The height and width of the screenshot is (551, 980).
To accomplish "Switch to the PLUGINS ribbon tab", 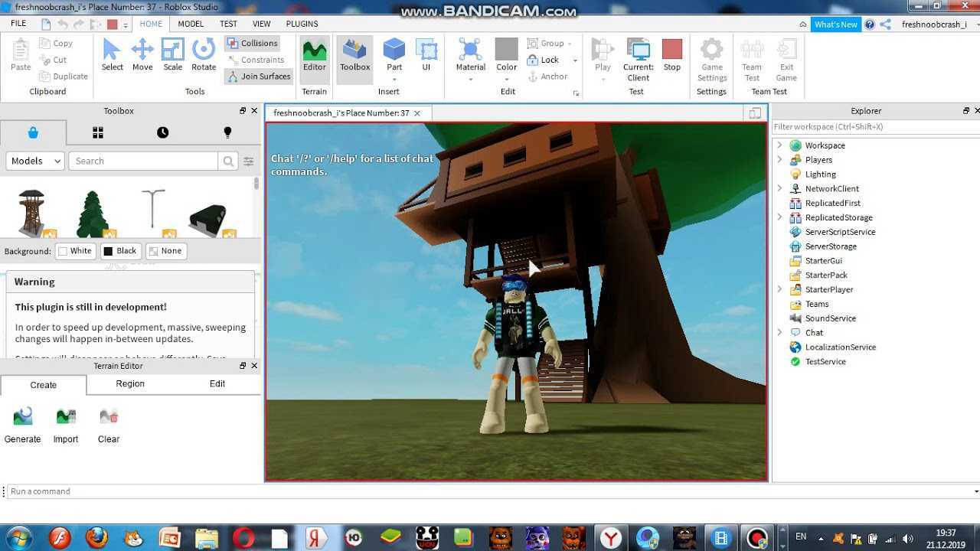I will pos(302,24).
